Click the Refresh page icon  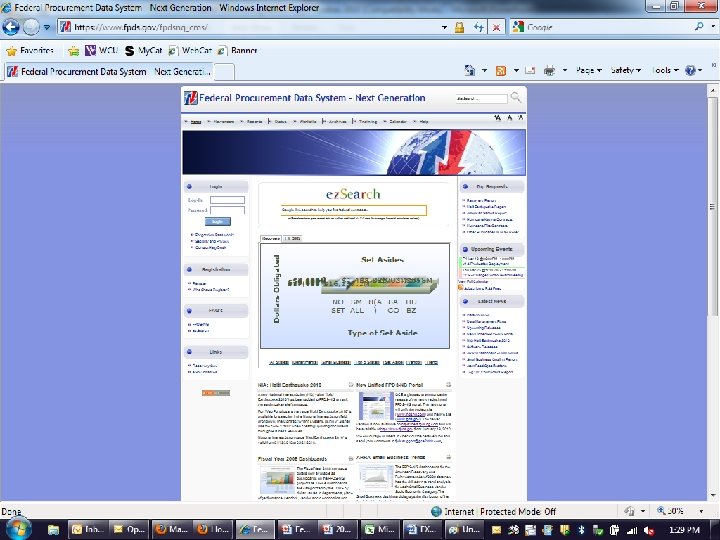tap(479, 28)
